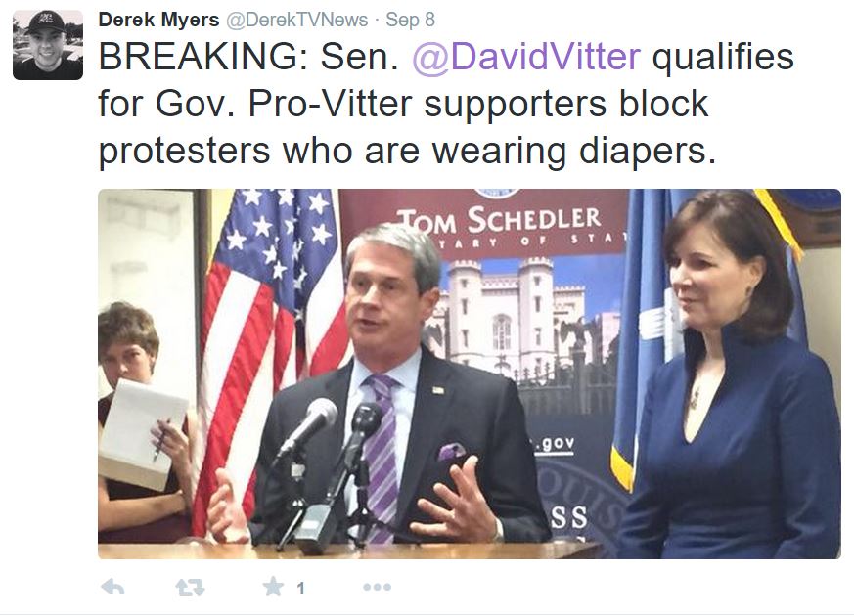Expand the attached press conference photo
The width and height of the screenshot is (854, 616).
pyautogui.click(x=469, y=374)
